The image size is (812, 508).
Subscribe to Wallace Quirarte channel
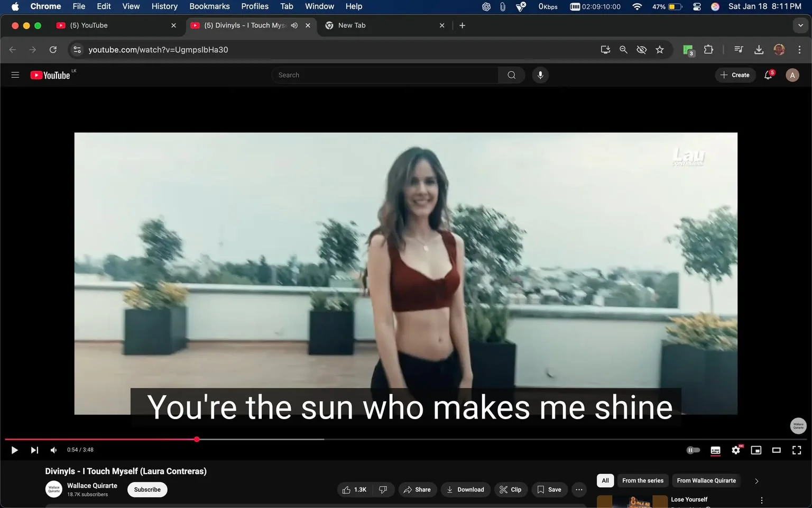coord(147,489)
